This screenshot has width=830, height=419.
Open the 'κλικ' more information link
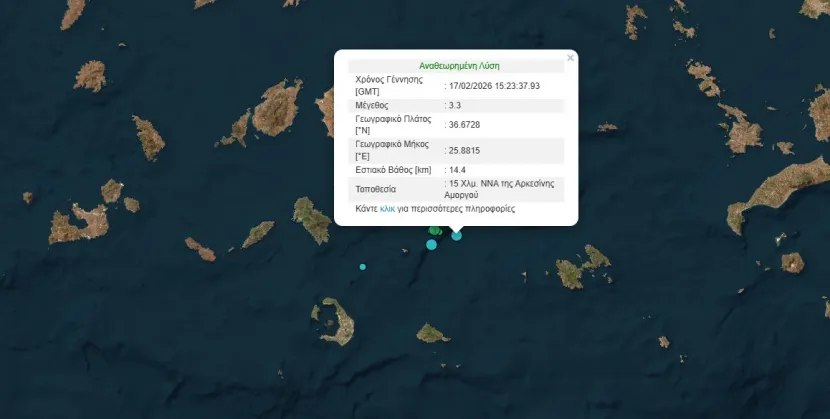pos(387,208)
